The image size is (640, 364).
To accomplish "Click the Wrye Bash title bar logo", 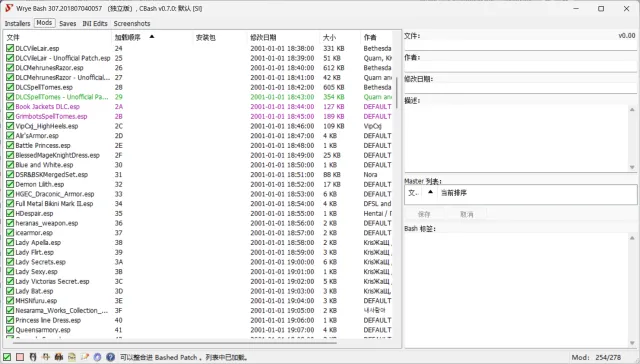I will click(9, 8).
